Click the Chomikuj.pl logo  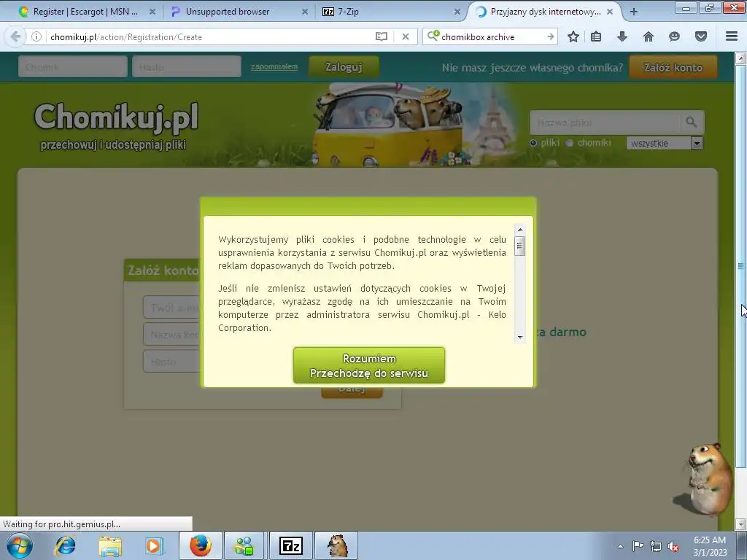coord(116,117)
